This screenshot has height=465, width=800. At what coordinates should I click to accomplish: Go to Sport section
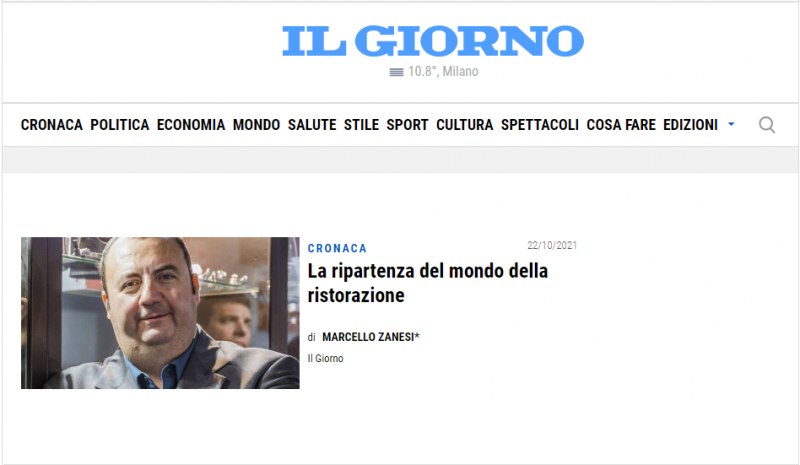click(407, 125)
